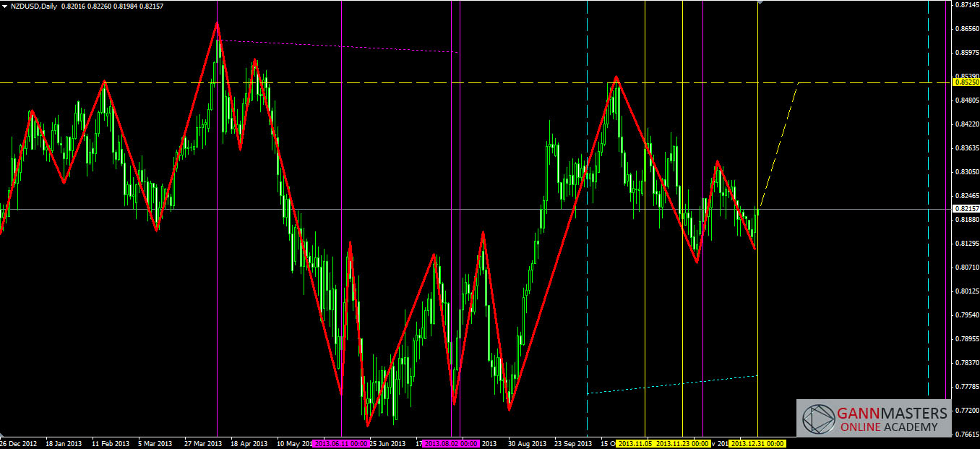The width and height of the screenshot is (980, 449).
Task: Click the NZDUSD,Daily chart title text
Action: pyautogui.click(x=33, y=6)
